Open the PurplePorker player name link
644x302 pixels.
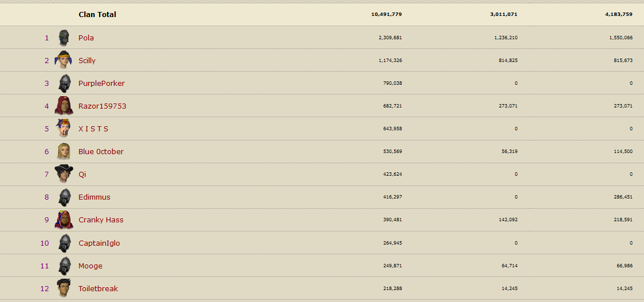pyautogui.click(x=101, y=83)
